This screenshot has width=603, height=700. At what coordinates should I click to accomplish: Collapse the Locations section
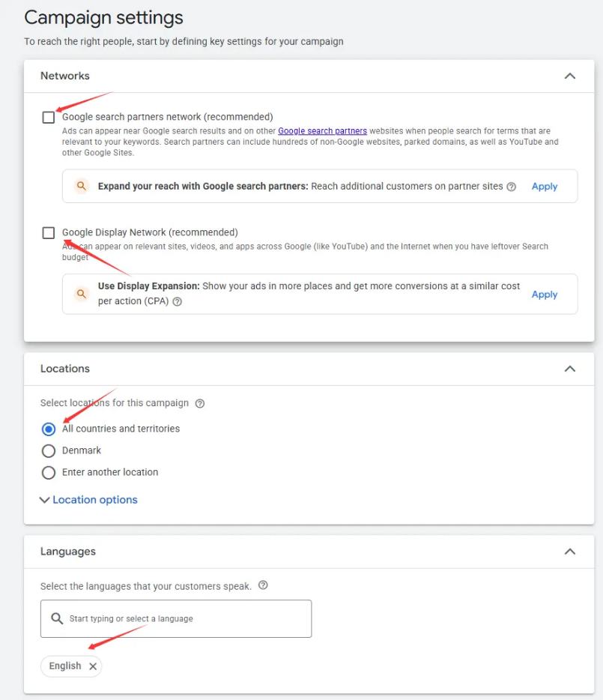pos(569,368)
